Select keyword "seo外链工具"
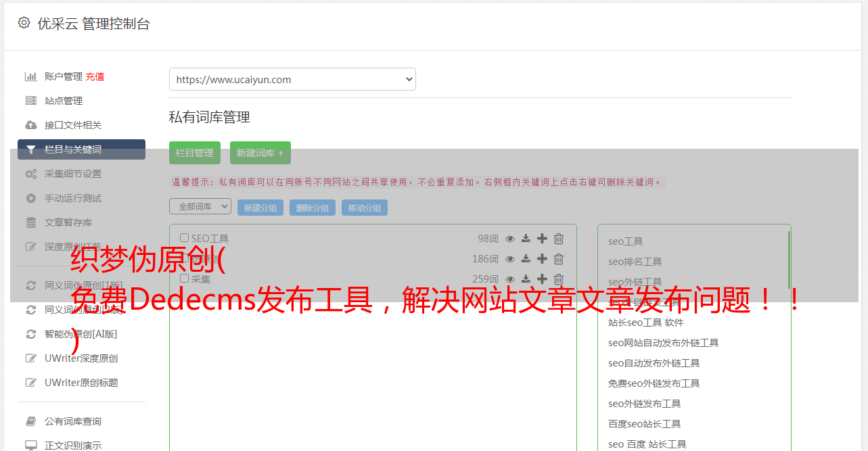Viewport: 868px width, 451px height. pos(635,282)
